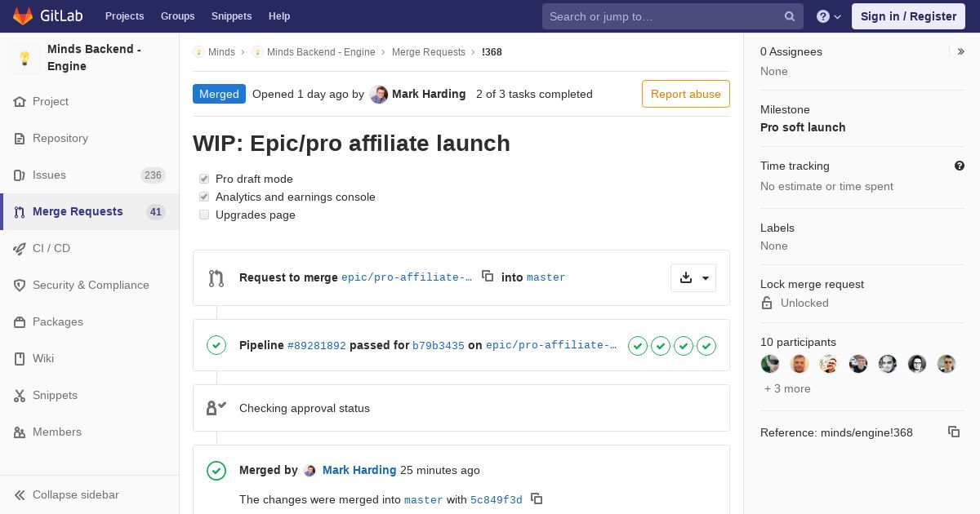Open Snippets in left sidebar
Screen dimensions: 980x514
coord(89,395)
